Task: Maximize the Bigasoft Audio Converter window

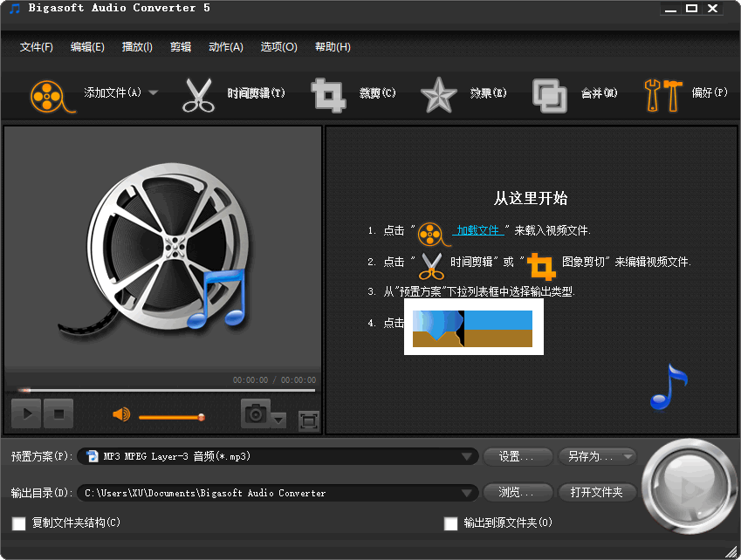Action: click(x=691, y=9)
